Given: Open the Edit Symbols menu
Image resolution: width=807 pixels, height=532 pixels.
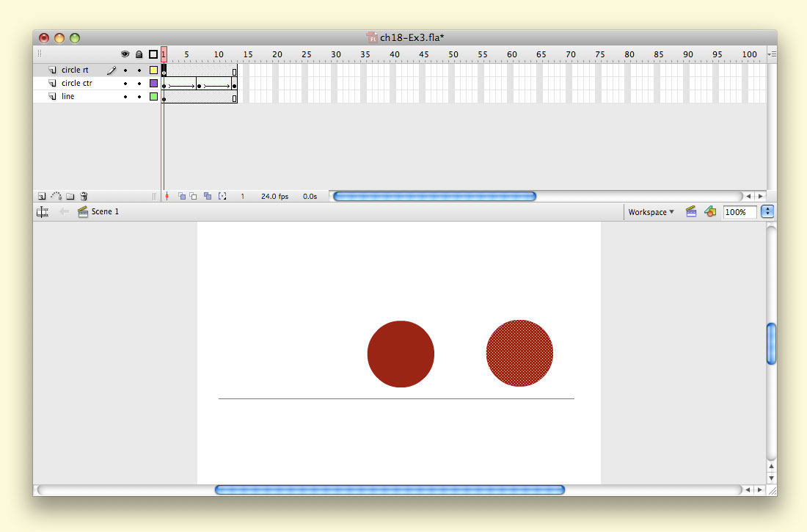Looking at the screenshot, I should [709, 212].
